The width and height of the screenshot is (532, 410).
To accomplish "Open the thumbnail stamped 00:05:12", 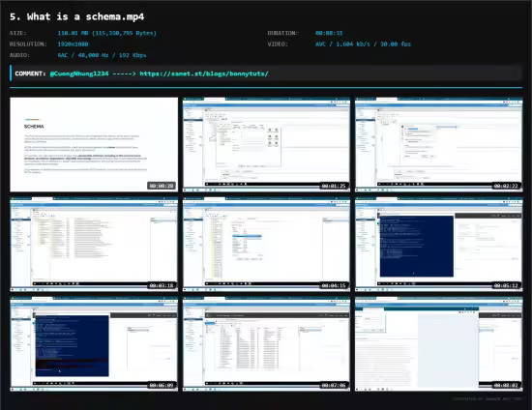I will click(439, 245).
